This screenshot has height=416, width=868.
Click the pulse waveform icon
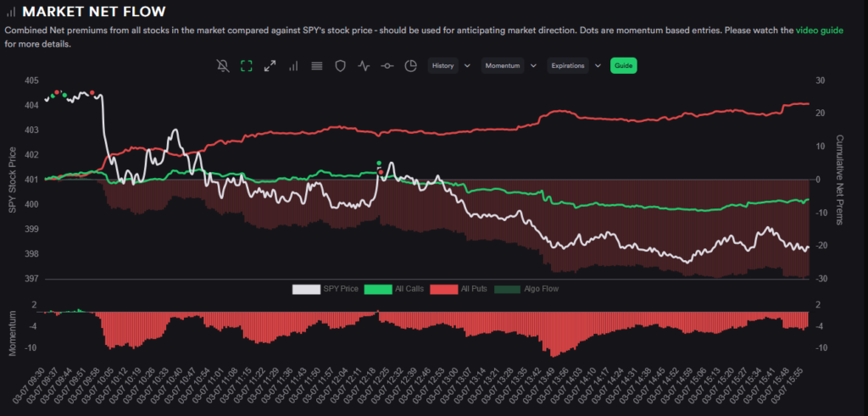tap(364, 66)
